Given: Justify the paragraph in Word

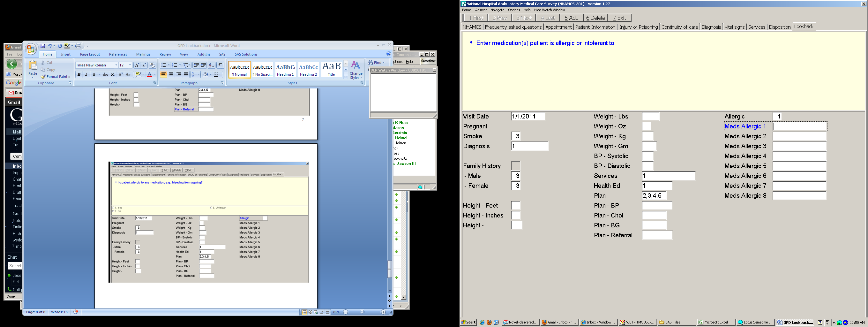Looking at the screenshot, I should click(x=186, y=74).
